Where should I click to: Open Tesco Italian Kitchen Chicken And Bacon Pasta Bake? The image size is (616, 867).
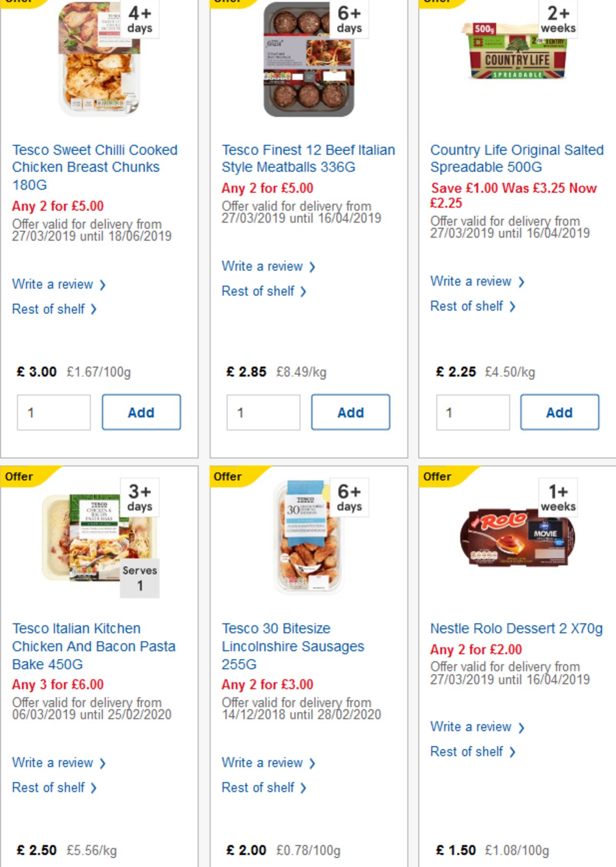pos(94,646)
